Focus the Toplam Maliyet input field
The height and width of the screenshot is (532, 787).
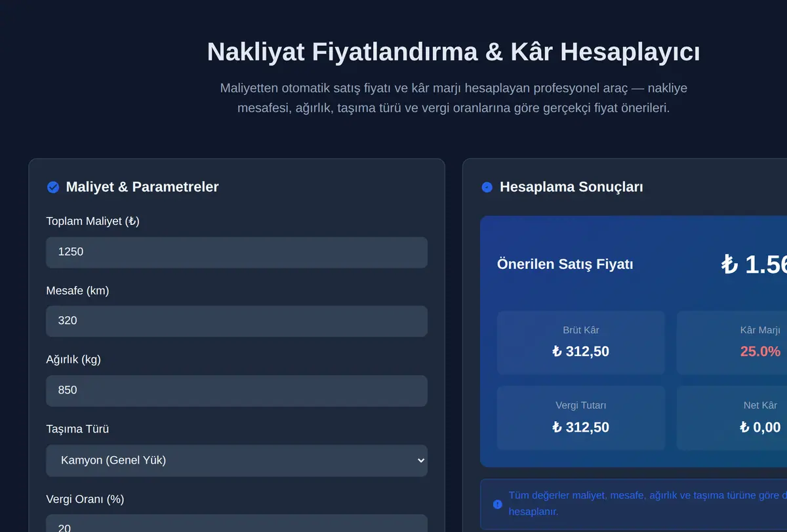[x=237, y=253]
